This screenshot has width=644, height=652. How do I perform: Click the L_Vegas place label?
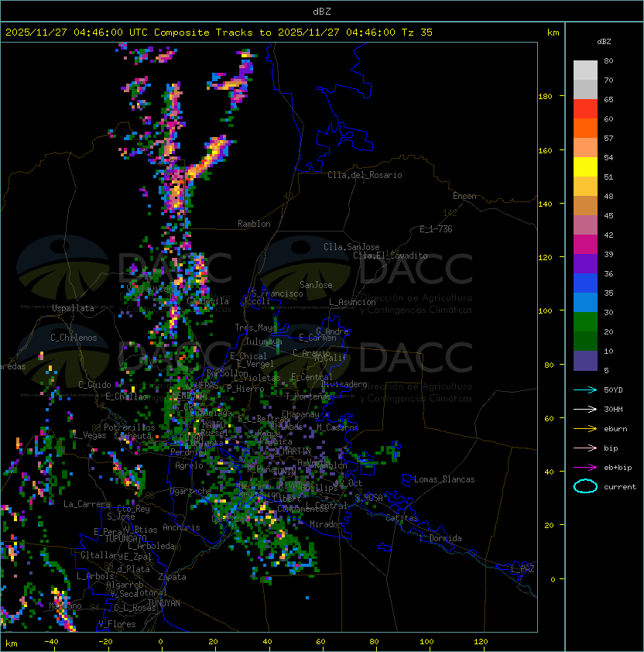(89, 435)
